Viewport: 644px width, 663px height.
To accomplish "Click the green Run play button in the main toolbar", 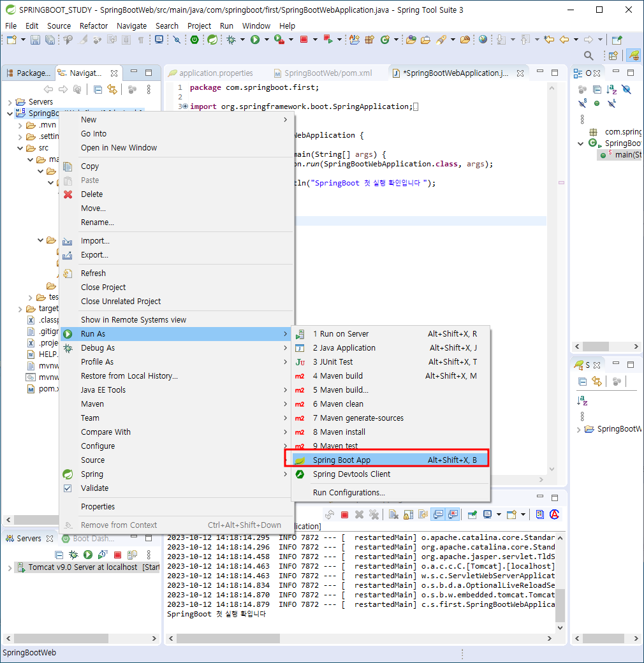I will tap(255, 40).
